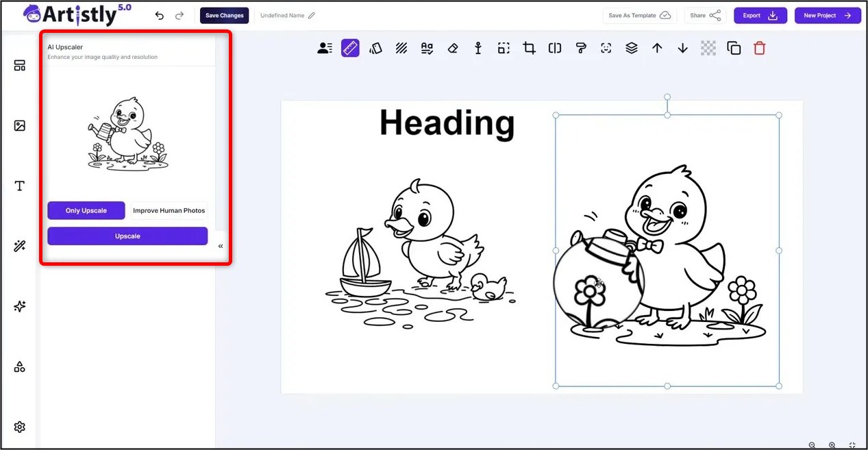Click Save Changes in the top bar
Viewport: 868px width, 450px height.
(224, 15)
